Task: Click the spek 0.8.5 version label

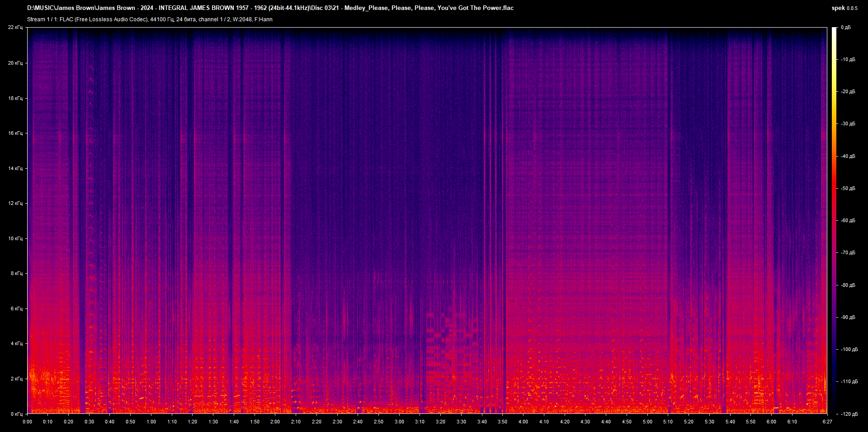Action: pyautogui.click(x=844, y=8)
